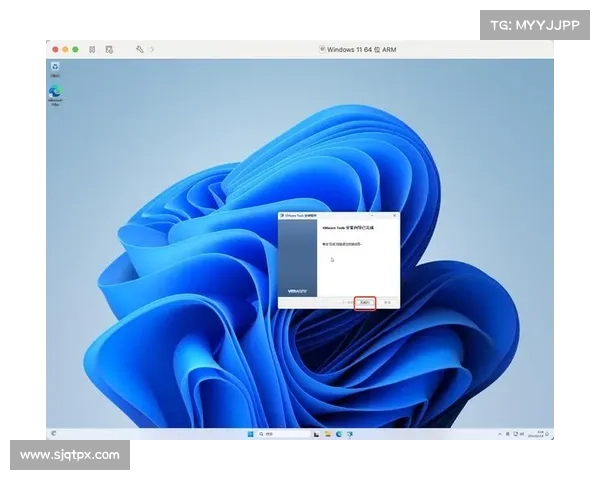The image size is (600, 480).
Task: Open the widgets icon at taskbar left
Action: 54,433
